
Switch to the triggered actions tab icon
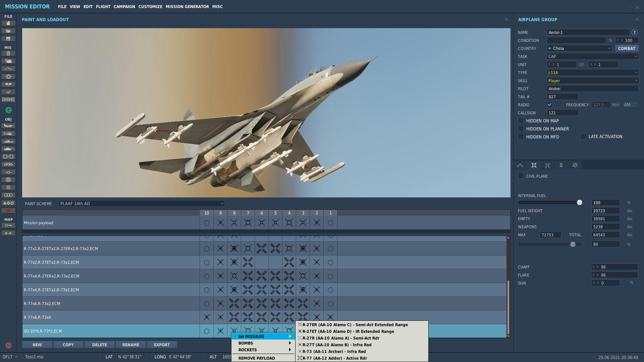tap(548, 165)
